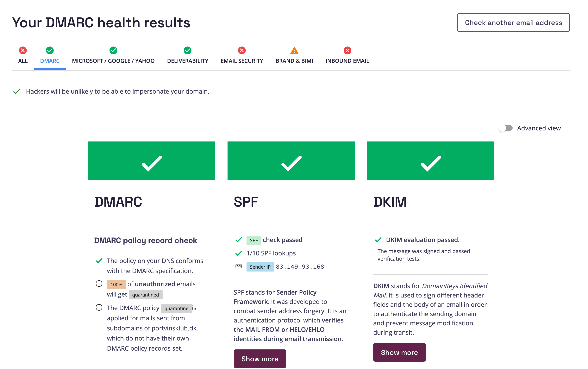
Task: Click the red X icon above Inbound Email
Action: [x=347, y=51]
